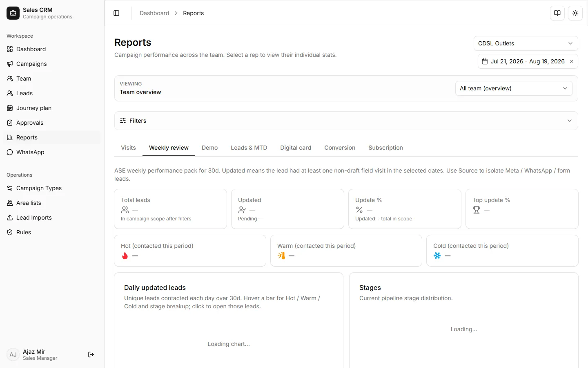The height and width of the screenshot is (368, 588).
Task: Select the Weekly review tab
Action: pyautogui.click(x=169, y=148)
